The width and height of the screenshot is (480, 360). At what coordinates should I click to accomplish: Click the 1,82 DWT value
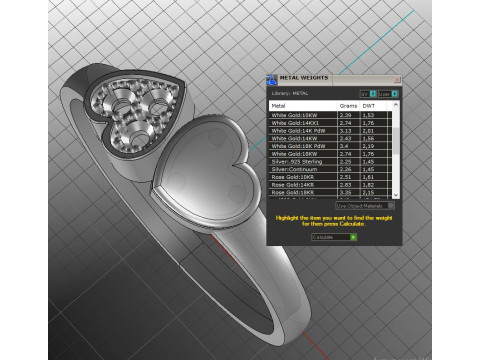(x=368, y=185)
